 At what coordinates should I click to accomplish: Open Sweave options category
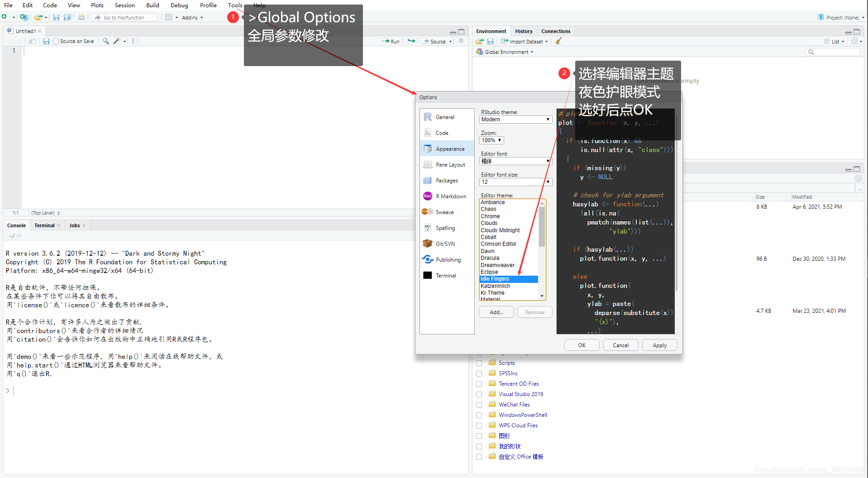447,212
